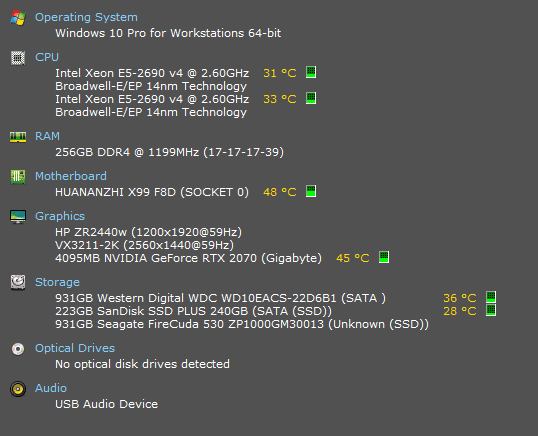Click the SanDisk SSD 28 °C temperature gauge
The image size is (538, 436).
coord(491,310)
